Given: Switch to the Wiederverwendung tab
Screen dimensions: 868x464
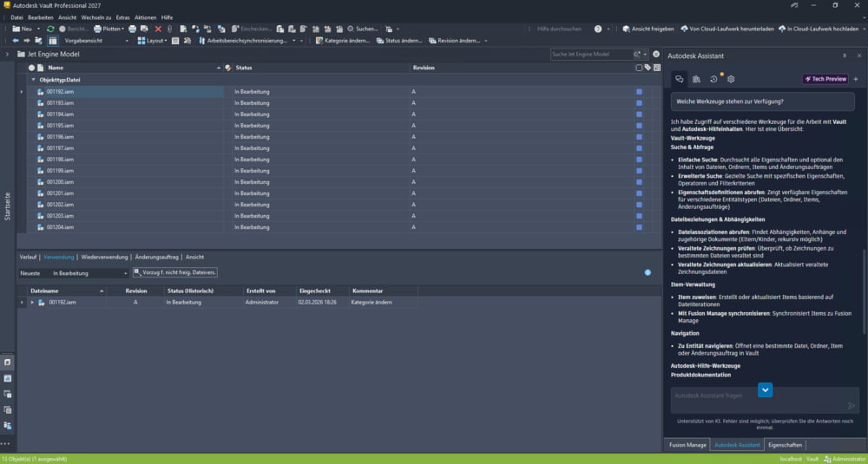Looking at the screenshot, I should coord(104,258).
